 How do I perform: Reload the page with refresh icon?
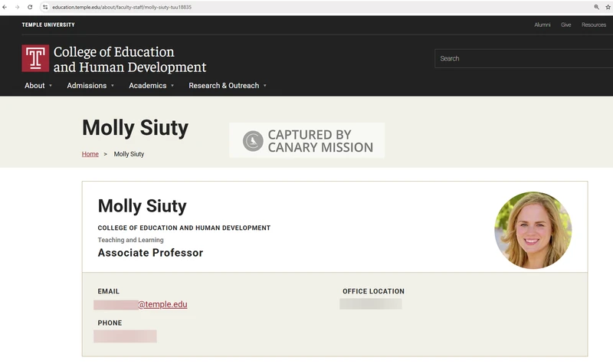click(x=30, y=7)
